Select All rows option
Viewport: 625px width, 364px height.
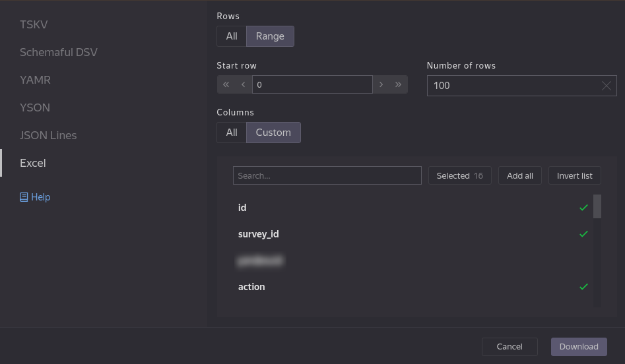[x=232, y=36]
